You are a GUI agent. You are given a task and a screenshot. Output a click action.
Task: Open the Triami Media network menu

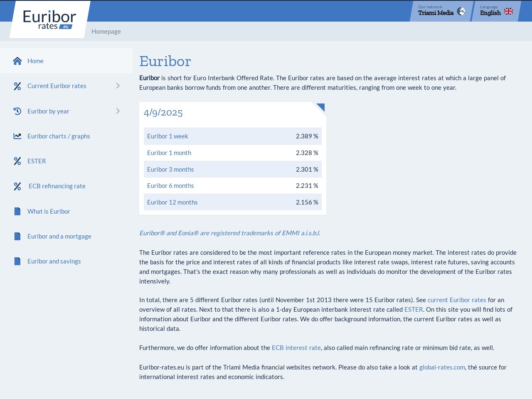441,11
